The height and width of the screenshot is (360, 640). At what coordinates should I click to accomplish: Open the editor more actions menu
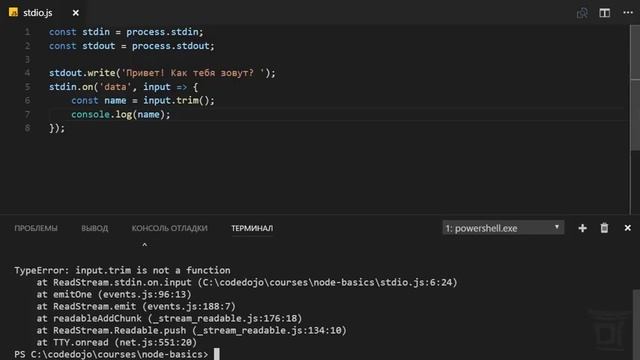click(x=628, y=13)
